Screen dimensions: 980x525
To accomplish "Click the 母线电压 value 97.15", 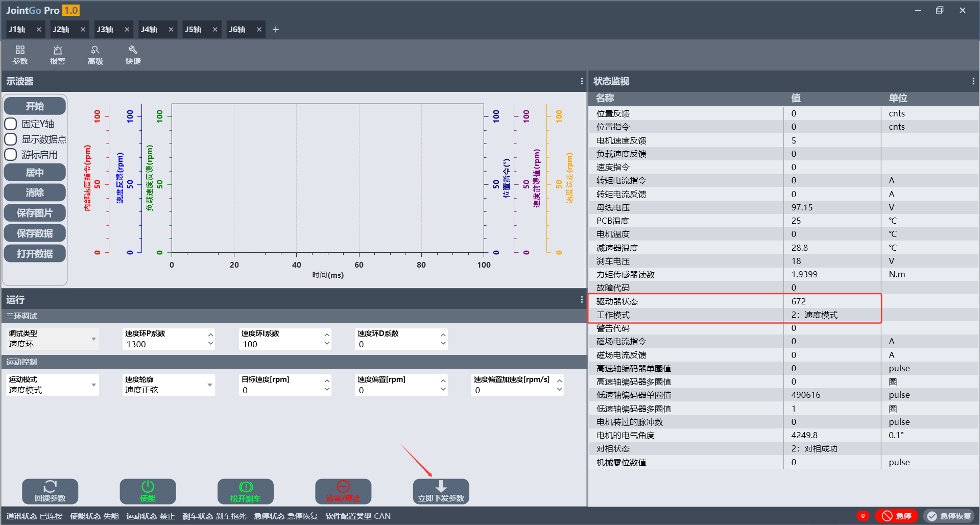I will 802,207.
